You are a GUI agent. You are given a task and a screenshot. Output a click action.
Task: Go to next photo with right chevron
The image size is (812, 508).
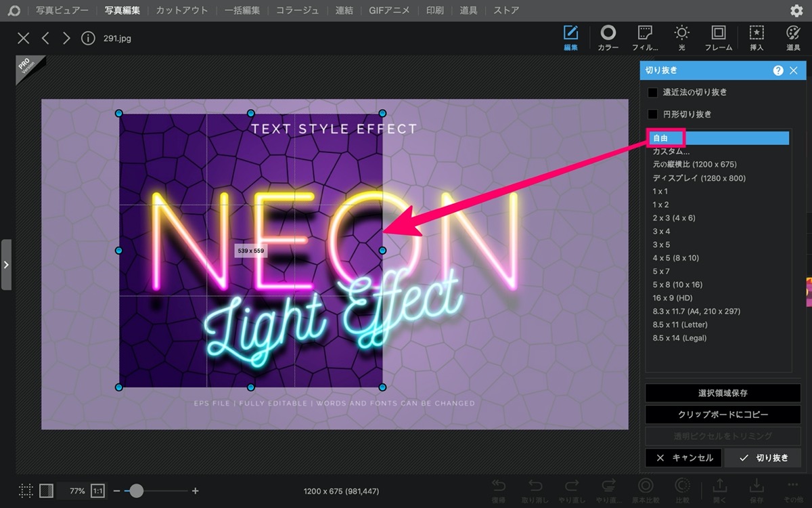click(x=66, y=38)
